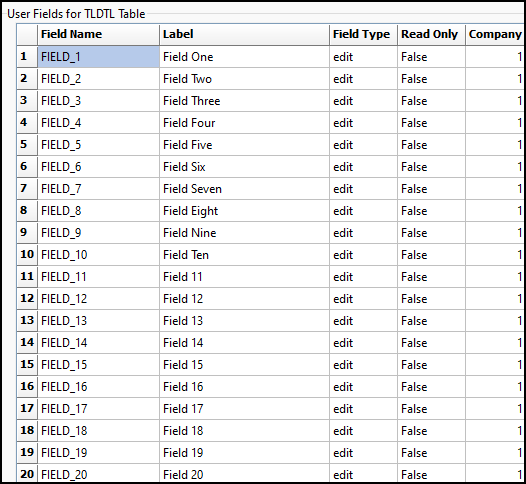Select the FIELD_11 cell
Viewport: 526px width, 484px height.
click(98, 277)
